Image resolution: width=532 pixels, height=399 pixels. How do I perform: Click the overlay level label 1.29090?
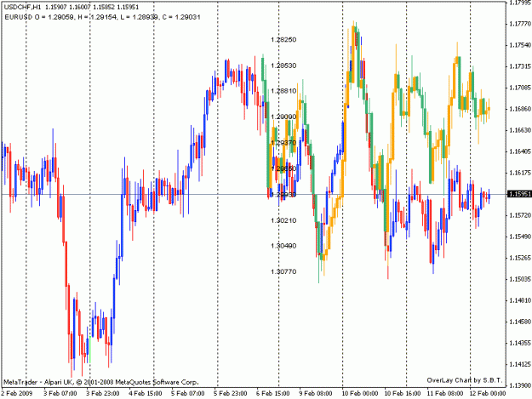point(283,117)
